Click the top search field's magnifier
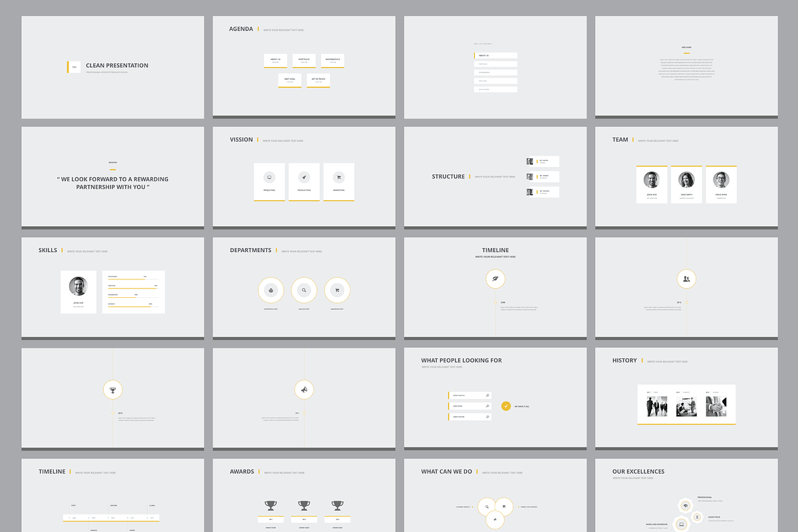The height and width of the screenshot is (532, 798). [x=487, y=395]
